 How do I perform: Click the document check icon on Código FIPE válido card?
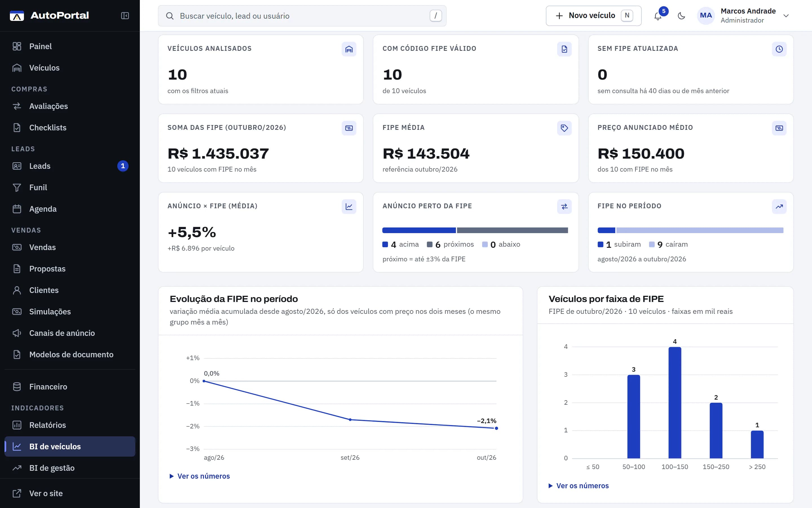pos(564,49)
